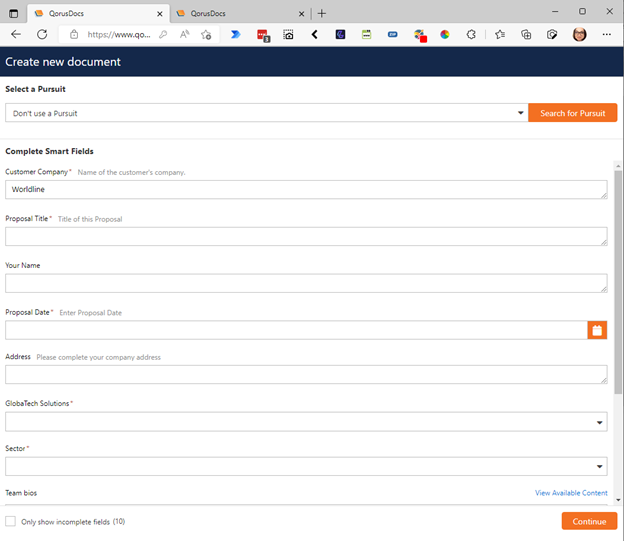Add page to favorites with star-plus icon

tap(206, 35)
